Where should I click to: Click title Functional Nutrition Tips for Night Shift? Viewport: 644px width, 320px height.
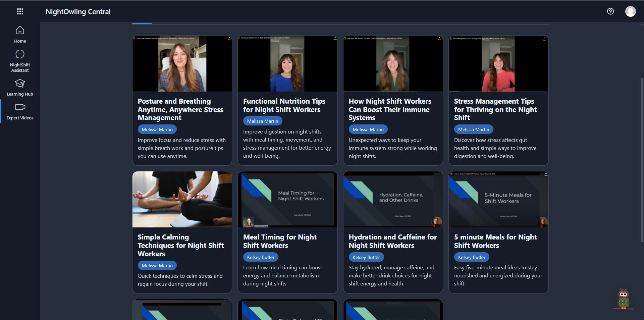284,105
